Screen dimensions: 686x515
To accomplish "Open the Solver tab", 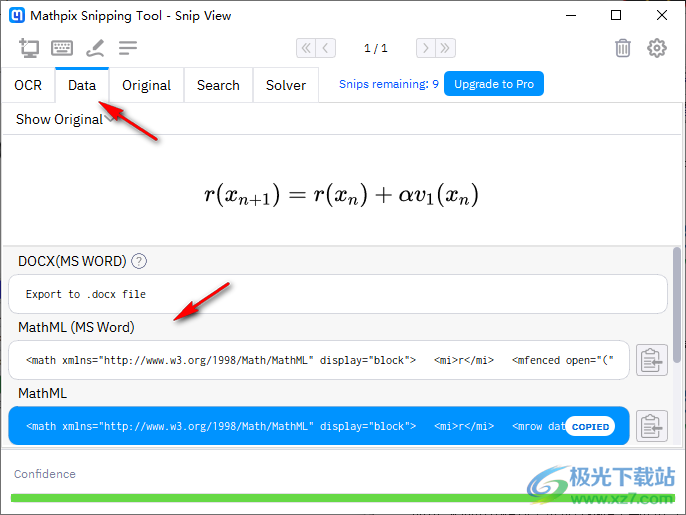I will (286, 85).
